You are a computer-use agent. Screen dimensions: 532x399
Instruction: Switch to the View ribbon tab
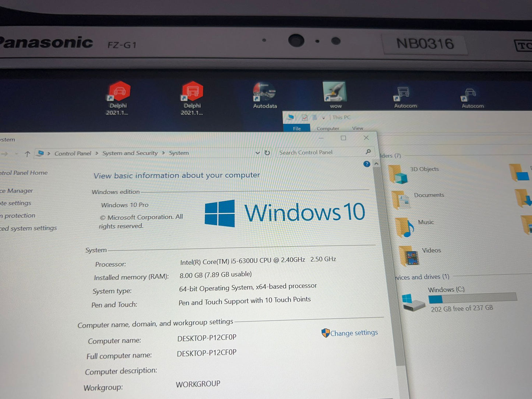pos(357,128)
